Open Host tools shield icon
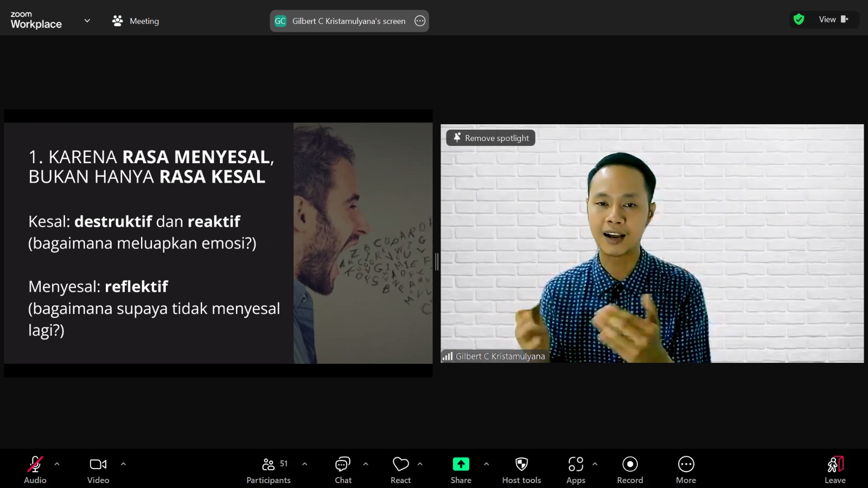868x488 pixels. pyautogui.click(x=521, y=470)
